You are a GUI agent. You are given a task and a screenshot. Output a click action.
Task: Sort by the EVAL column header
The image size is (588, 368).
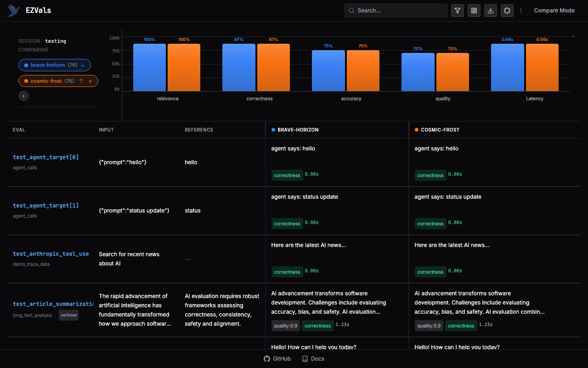(19, 130)
